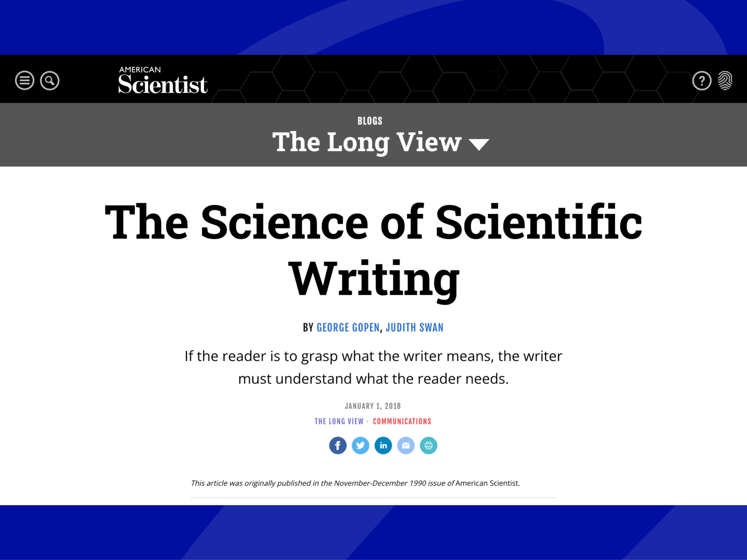This screenshot has height=560, width=747.
Task: Open author page for JUDITH SWAN
Action: [x=414, y=328]
